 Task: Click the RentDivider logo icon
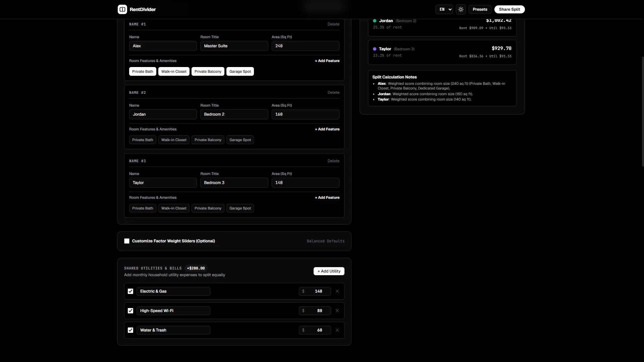pyautogui.click(x=122, y=9)
